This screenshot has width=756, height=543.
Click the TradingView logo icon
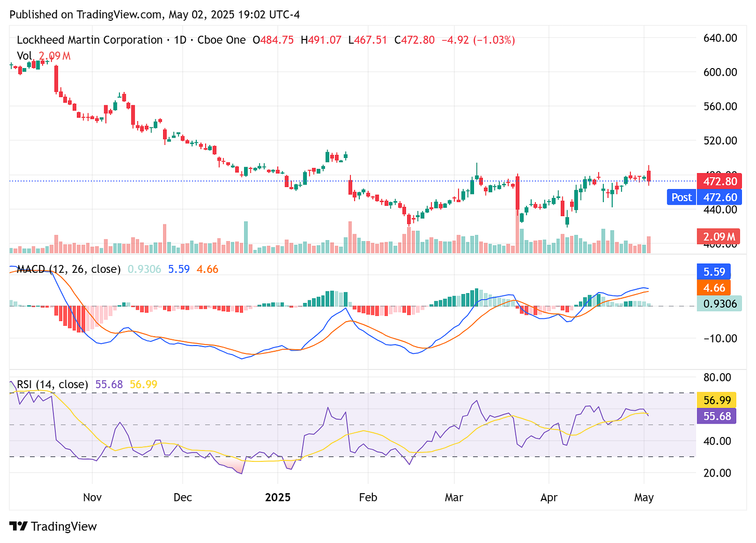click(x=19, y=526)
